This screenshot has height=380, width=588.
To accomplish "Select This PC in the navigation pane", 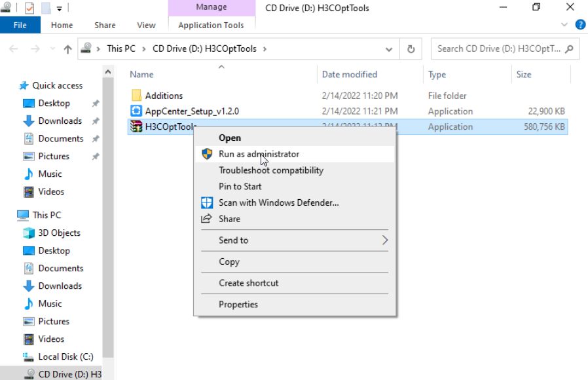I will coord(46,215).
